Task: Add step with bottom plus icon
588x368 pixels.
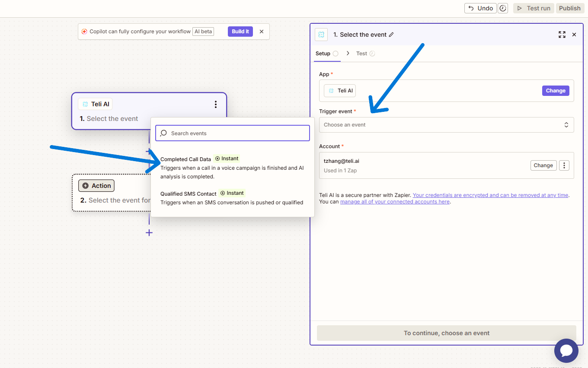Action: pyautogui.click(x=149, y=233)
